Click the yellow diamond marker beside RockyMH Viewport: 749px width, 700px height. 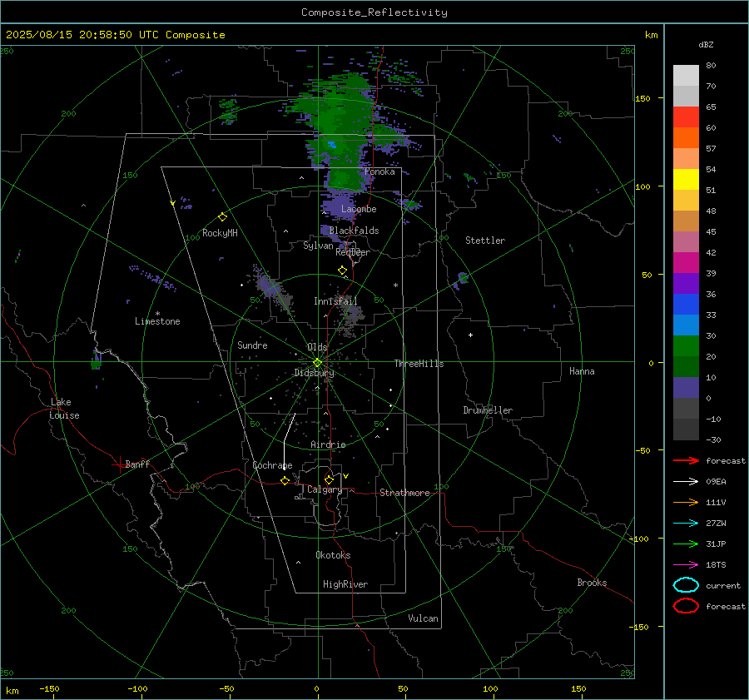point(222,217)
